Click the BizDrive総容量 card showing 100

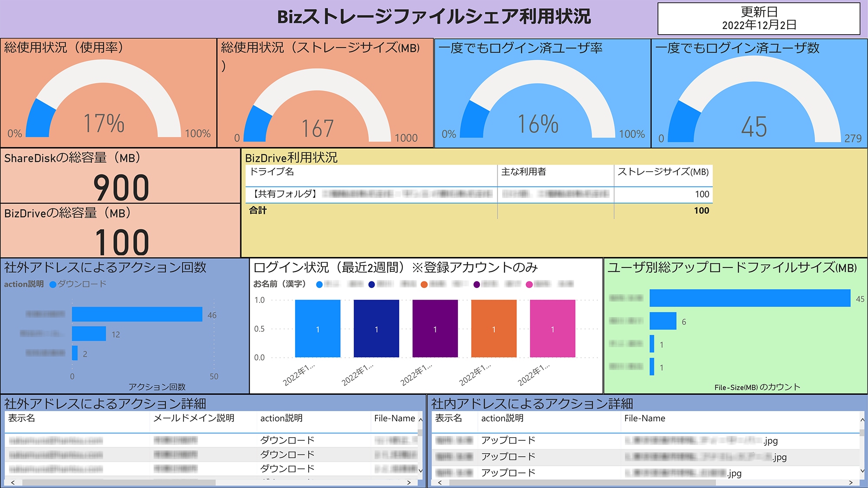point(121,231)
